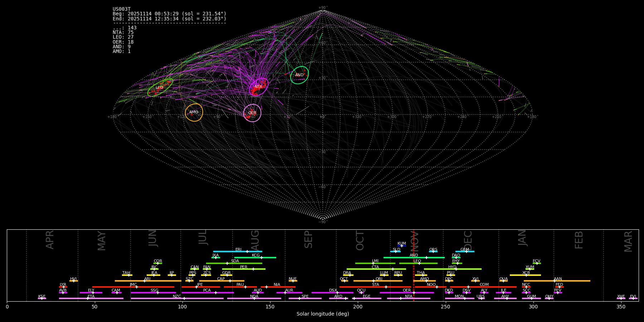The height and width of the screenshot is (322, 644).
Task: Select the AND green radiant circle
Action: (299, 75)
